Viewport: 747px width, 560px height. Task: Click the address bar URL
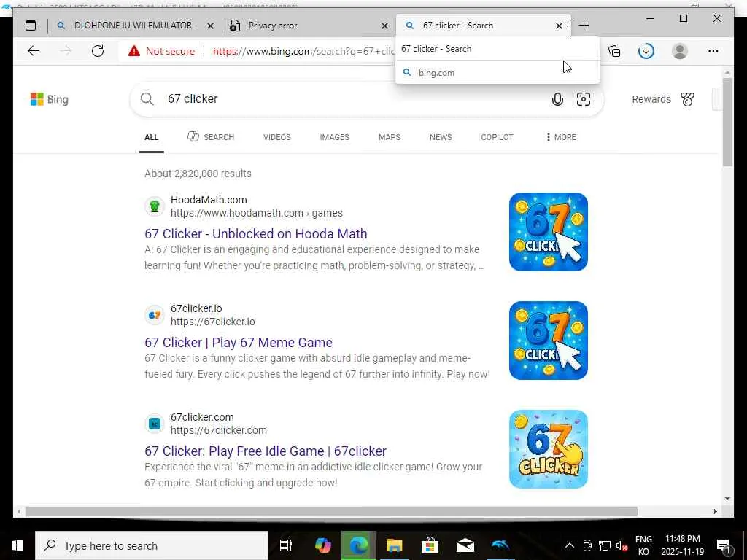coord(304,51)
